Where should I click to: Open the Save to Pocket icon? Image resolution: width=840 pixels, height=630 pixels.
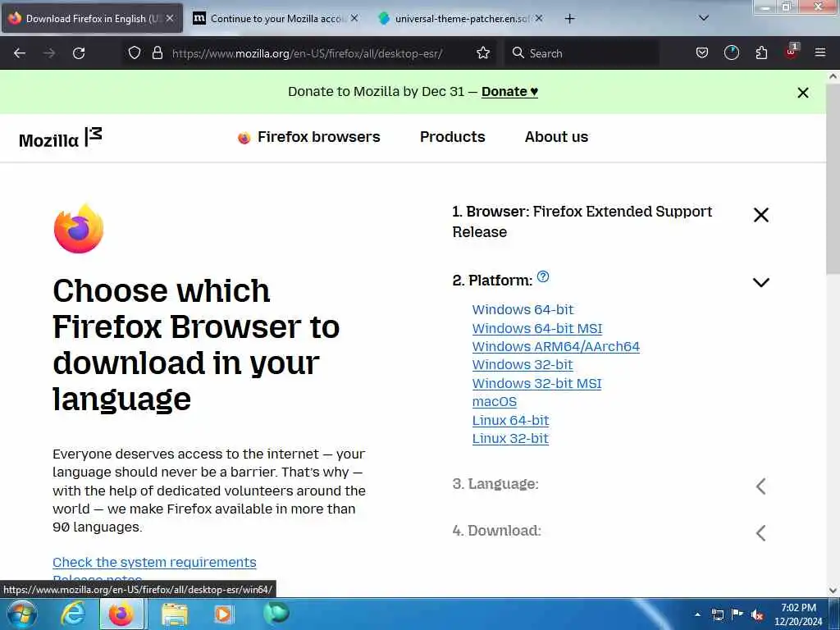click(702, 52)
